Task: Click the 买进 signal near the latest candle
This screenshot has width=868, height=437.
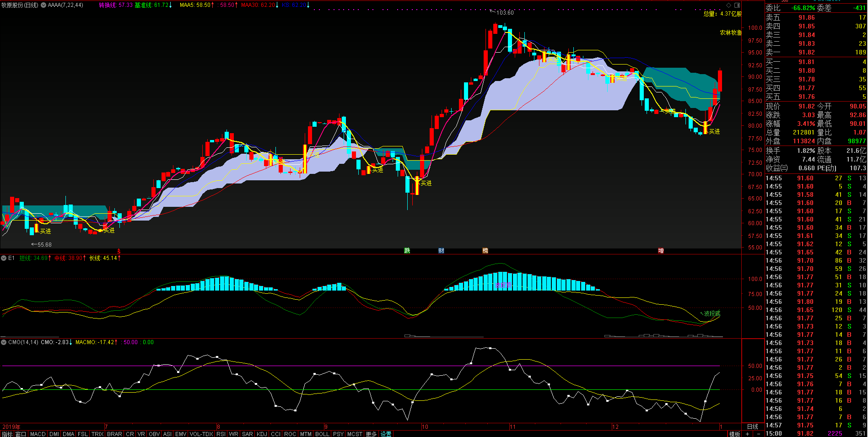Action: (x=714, y=131)
